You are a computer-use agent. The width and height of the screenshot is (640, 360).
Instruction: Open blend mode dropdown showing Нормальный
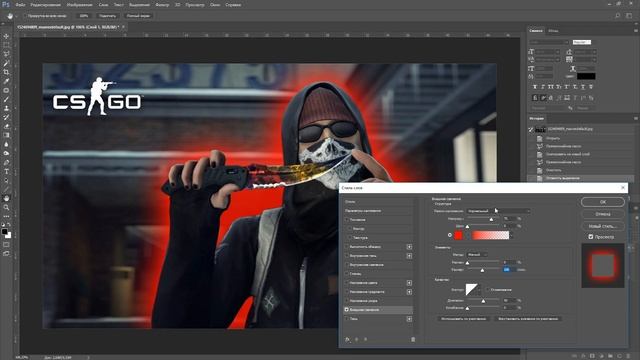[x=498, y=211]
